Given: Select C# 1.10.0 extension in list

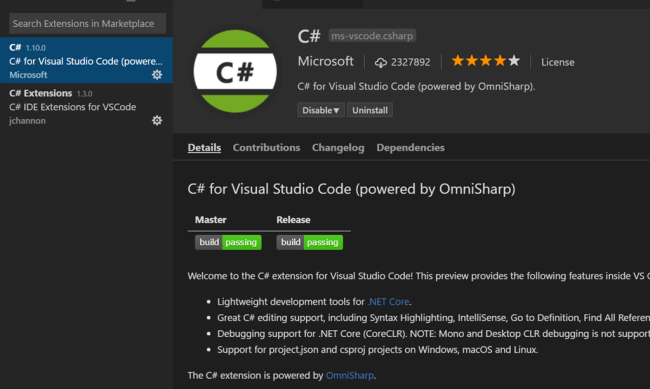Looking at the screenshot, I should [86, 61].
